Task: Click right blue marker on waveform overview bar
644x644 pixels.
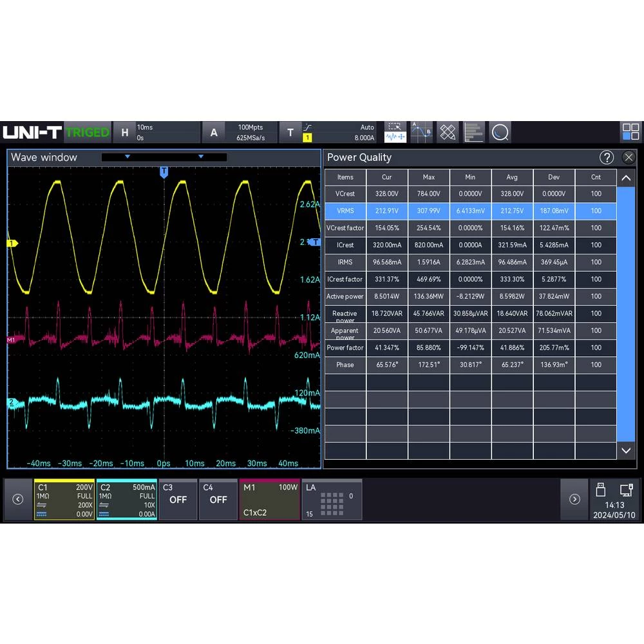Action: pos(201,156)
